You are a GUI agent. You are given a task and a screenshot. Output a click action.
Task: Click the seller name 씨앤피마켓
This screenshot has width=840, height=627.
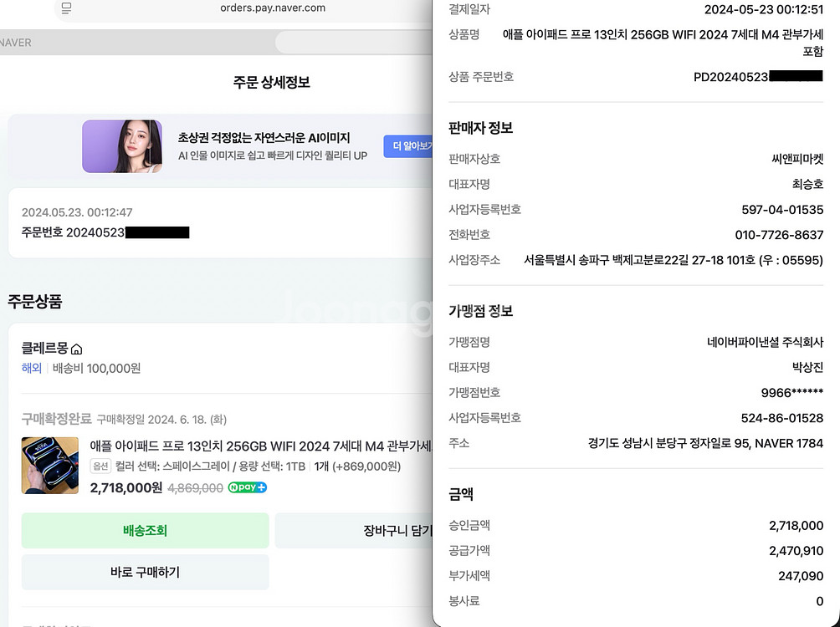click(797, 159)
